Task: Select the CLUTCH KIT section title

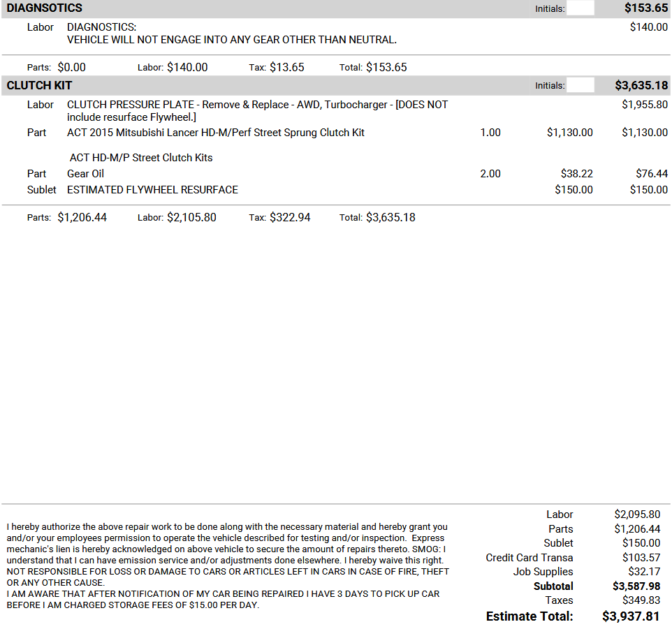Action: (x=39, y=85)
